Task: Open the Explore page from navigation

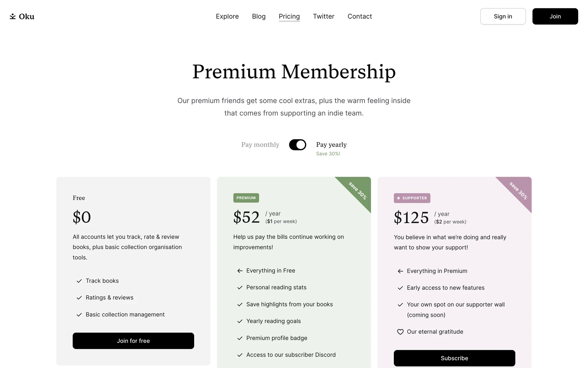Action: coord(227,16)
